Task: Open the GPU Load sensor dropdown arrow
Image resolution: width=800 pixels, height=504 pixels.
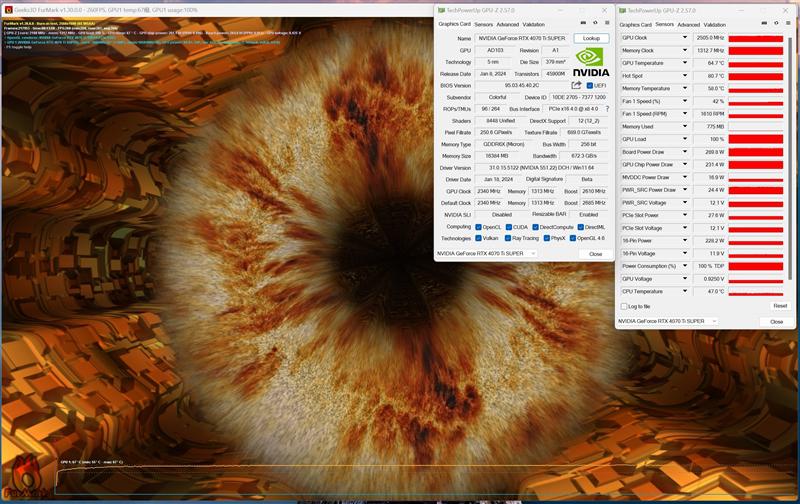Action: tap(685, 139)
